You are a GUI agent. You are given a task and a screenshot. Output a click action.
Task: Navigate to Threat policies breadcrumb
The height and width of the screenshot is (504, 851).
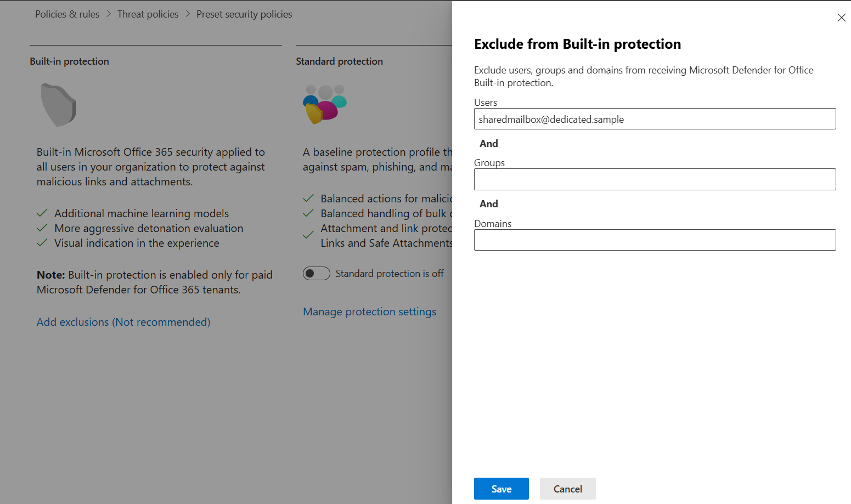148,14
